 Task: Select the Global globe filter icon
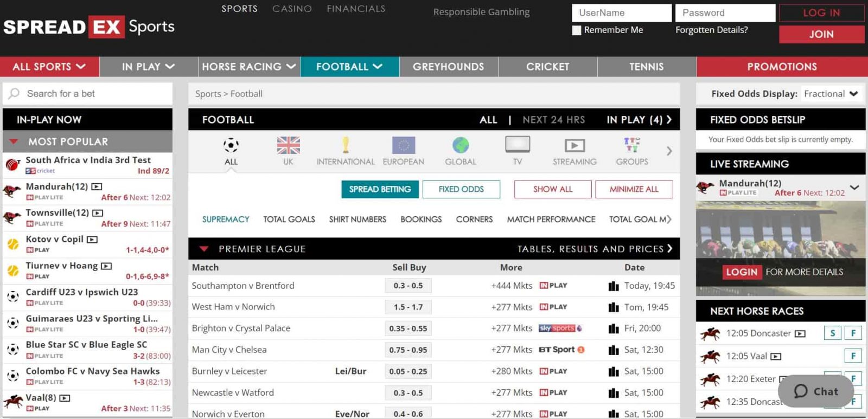tap(461, 145)
